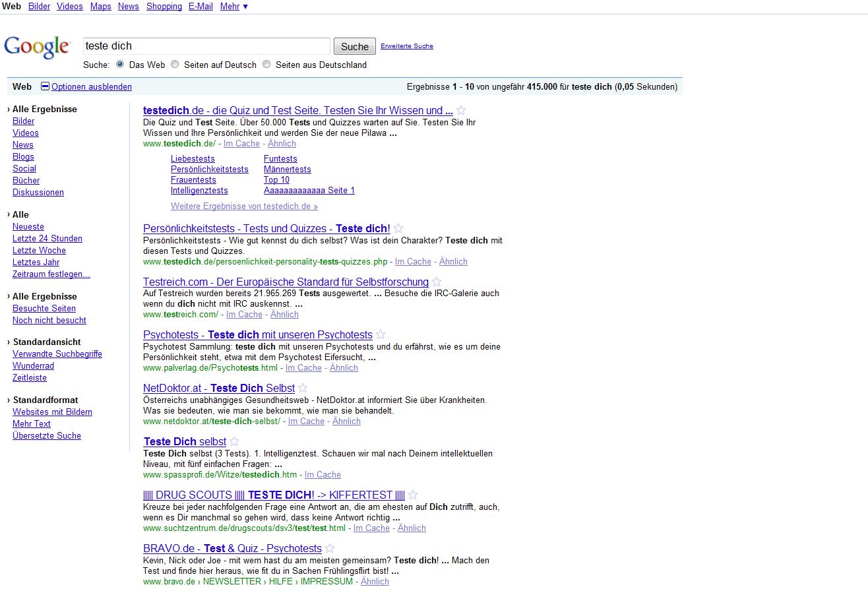Open Im Cache for www.testedich.de/ result
The height and width of the screenshot is (593, 868).
point(241,143)
